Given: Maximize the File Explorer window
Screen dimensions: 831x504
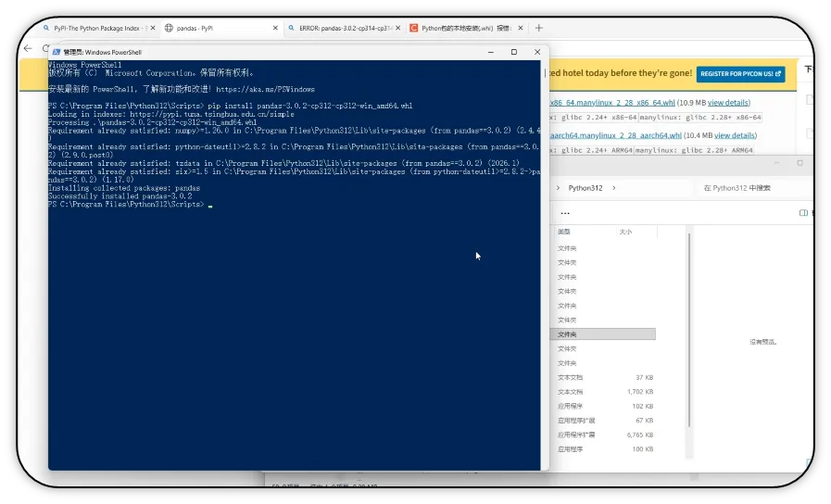Looking at the screenshot, I should (800, 163).
